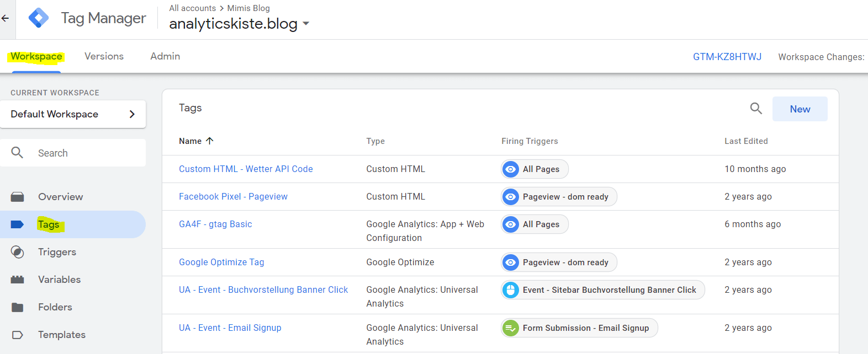
Task: Click the back arrow icon
Action: (x=6, y=18)
